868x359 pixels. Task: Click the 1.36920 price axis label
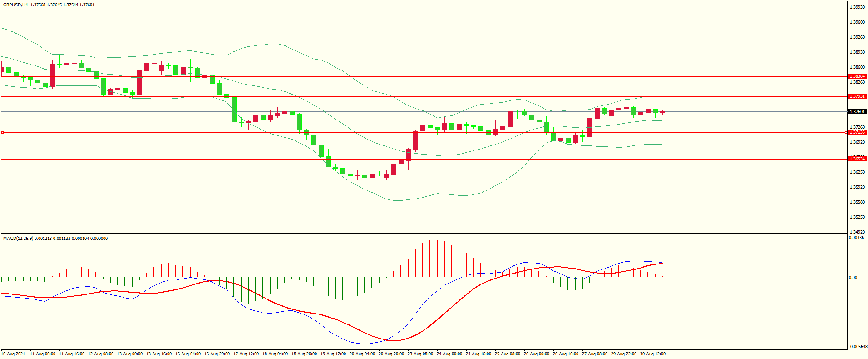point(857,142)
